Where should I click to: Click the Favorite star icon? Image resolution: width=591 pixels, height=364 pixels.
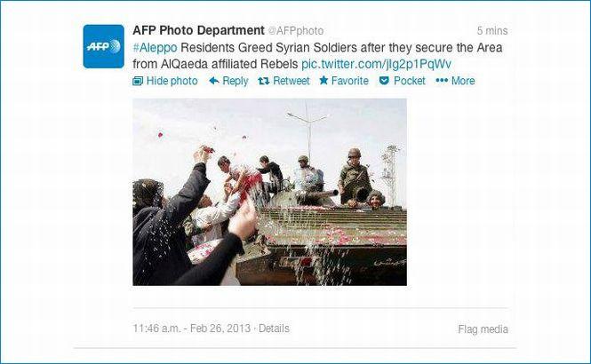pos(323,80)
